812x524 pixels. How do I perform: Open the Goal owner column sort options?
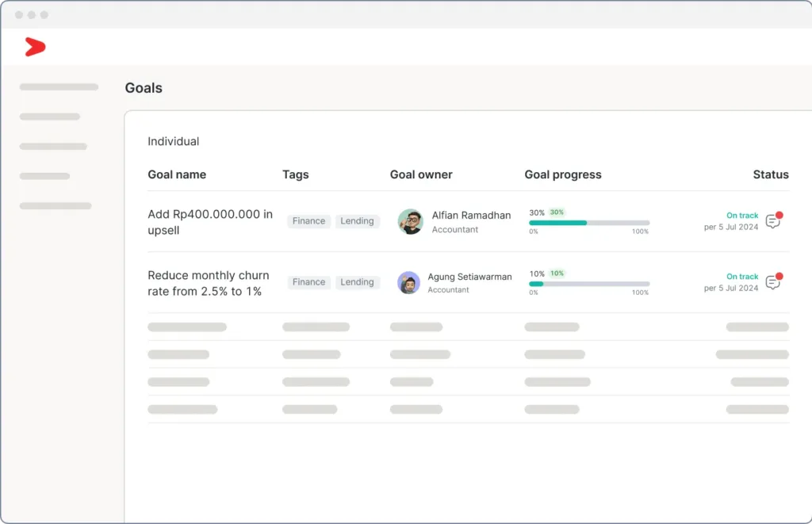(421, 174)
